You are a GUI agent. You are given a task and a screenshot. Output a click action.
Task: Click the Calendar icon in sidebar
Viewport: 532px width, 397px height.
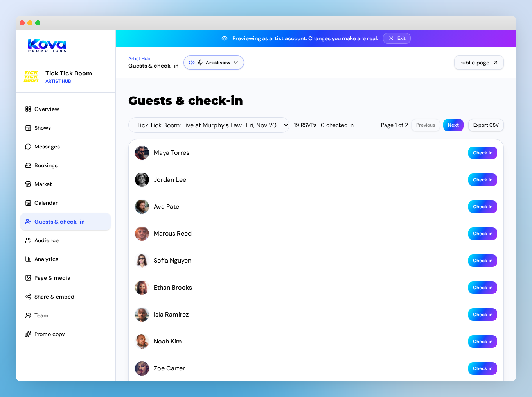(28, 203)
